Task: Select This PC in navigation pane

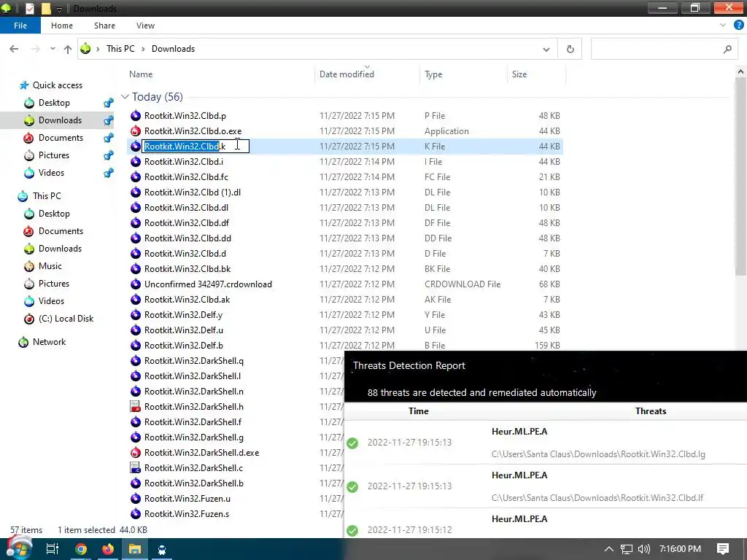Action: click(47, 196)
